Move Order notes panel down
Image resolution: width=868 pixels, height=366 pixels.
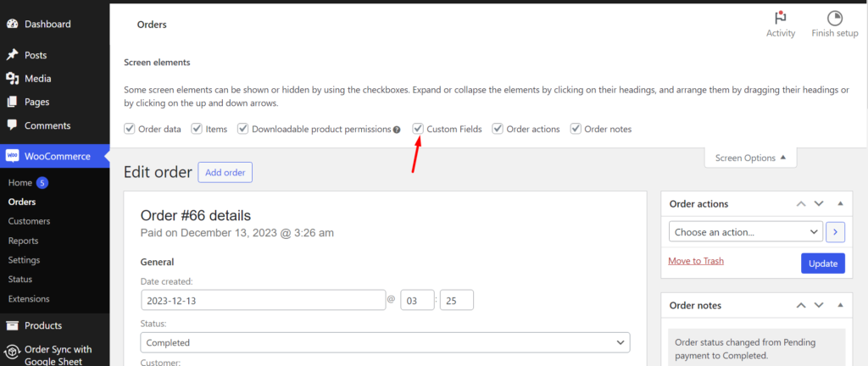coord(819,305)
